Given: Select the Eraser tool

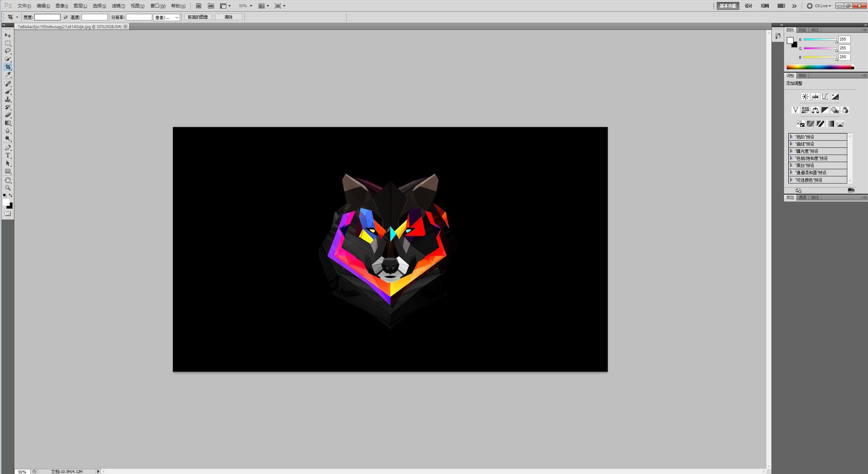Looking at the screenshot, I should (8, 115).
